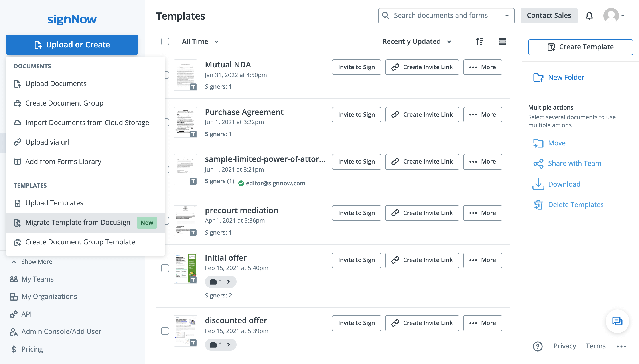Screen dimensions: 639x364
Task: Select Import Documents from Cloud Storage
Action: point(87,123)
